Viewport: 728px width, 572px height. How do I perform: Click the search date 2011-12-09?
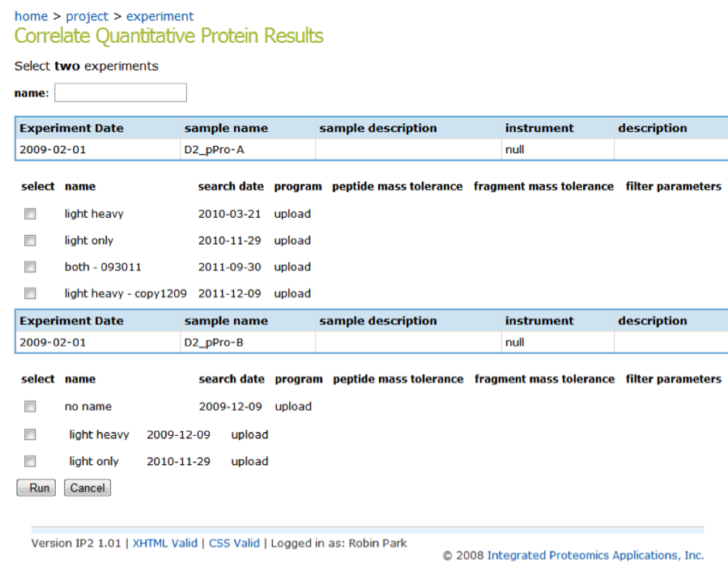[229, 293]
